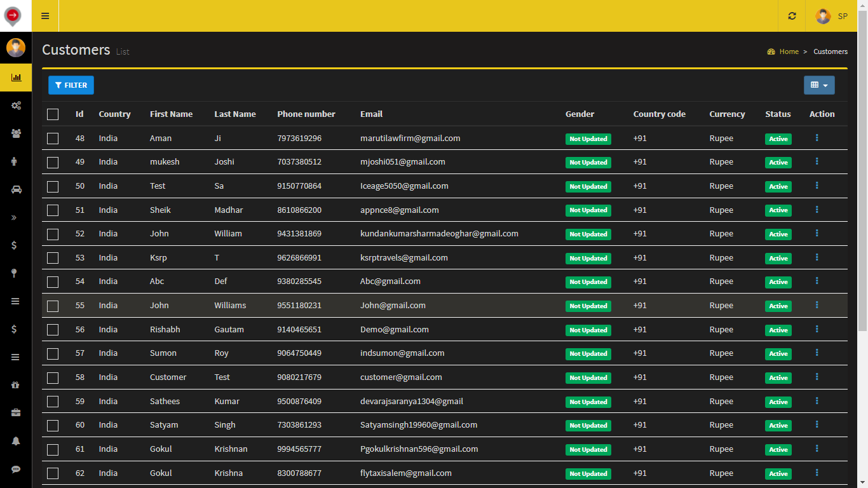Open action menu for Sumon Roy row

817,353
